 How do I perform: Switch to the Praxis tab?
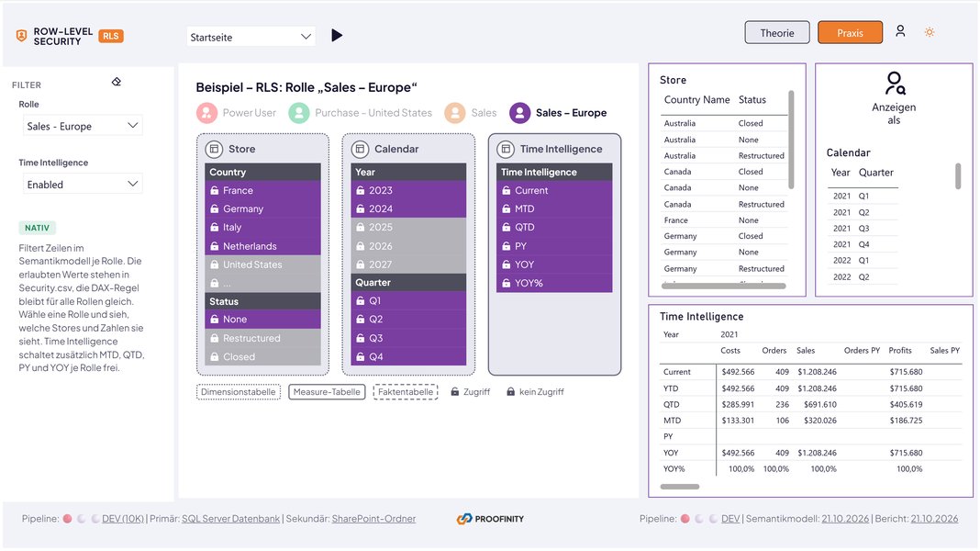(850, 33)
